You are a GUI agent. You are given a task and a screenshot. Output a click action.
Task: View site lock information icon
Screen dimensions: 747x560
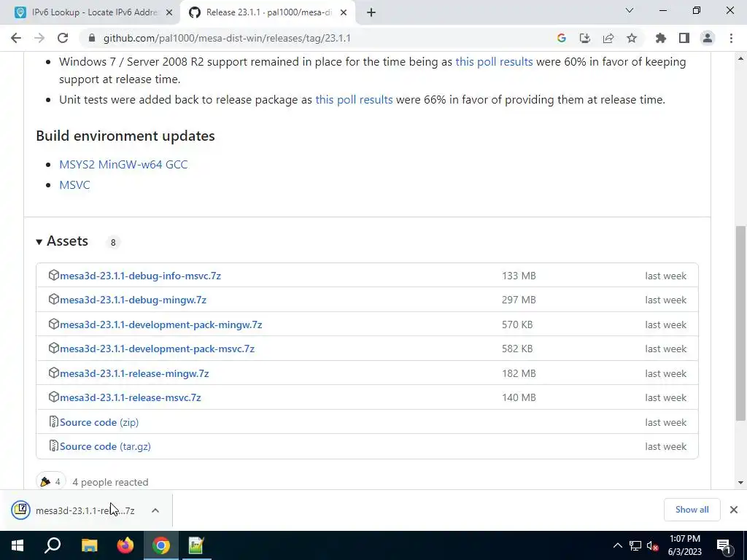[x=92, y=38]
